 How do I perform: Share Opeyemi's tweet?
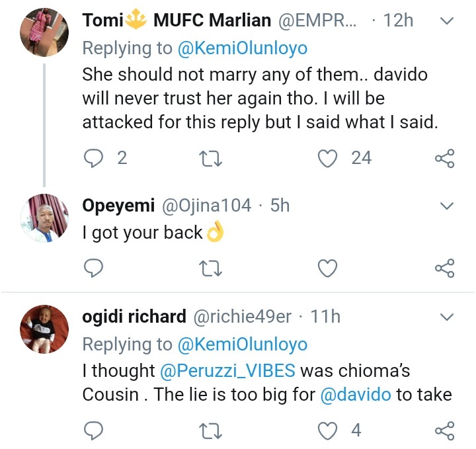click(x=445, y=268)
